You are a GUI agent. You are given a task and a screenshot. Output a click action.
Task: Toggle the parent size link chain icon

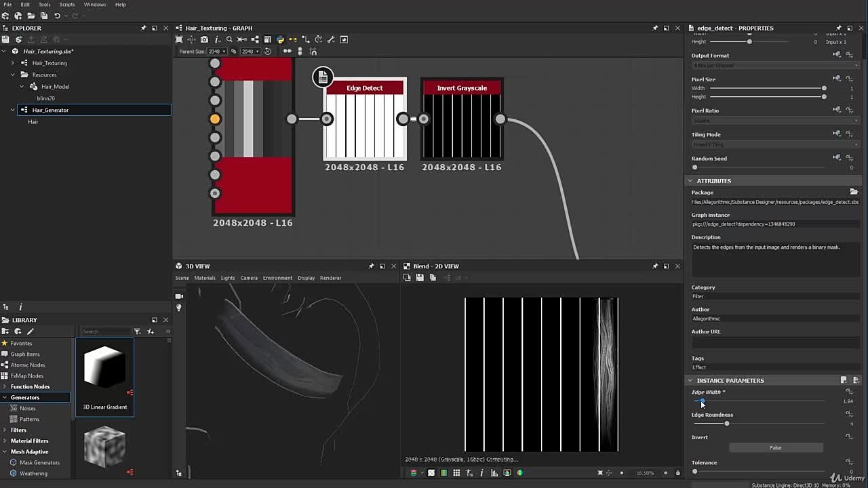pos(234,52)
